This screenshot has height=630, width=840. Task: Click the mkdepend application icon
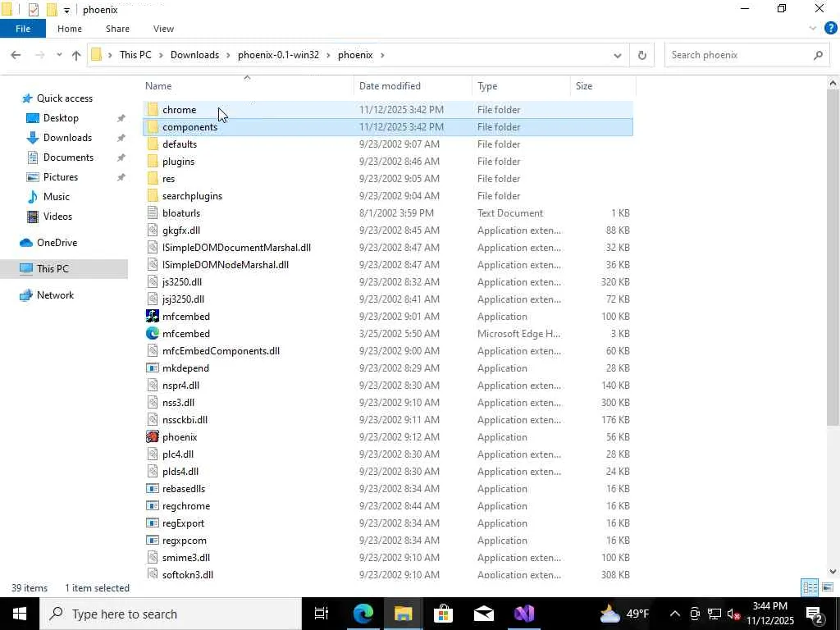click(x=153, y=368)
